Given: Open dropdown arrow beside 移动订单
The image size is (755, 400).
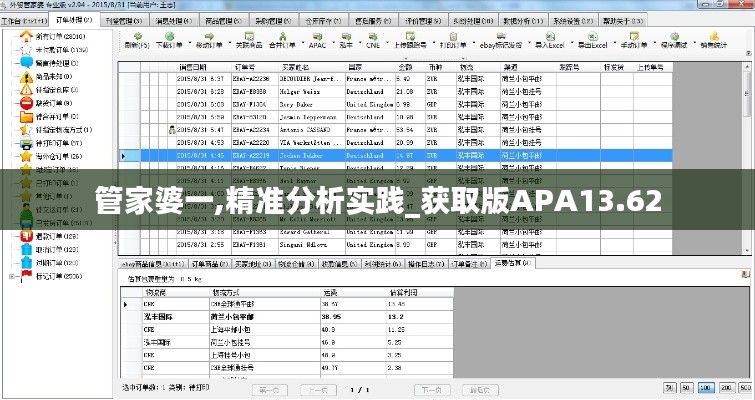Looking at the screenshot, I should pyautogui.click(x=228, y=41).
